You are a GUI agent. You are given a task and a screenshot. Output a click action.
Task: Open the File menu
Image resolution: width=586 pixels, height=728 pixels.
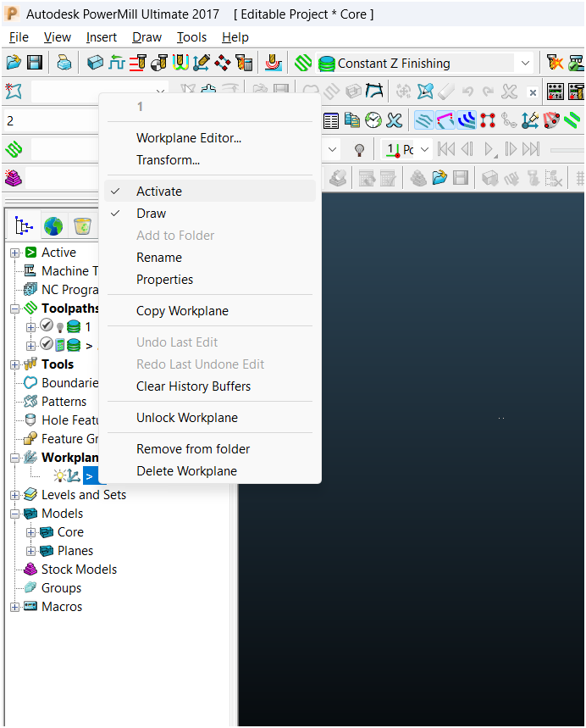[19, 37]
